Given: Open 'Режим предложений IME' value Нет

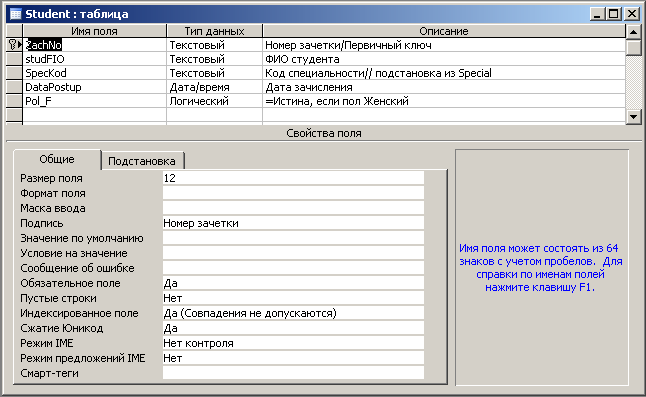Looking at the screenshot, I should [x=293, y=358].
